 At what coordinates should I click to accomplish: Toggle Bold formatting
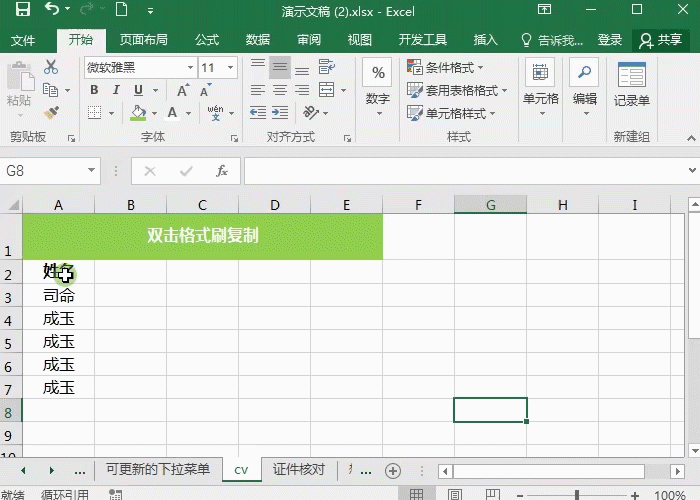pos(94,90)
